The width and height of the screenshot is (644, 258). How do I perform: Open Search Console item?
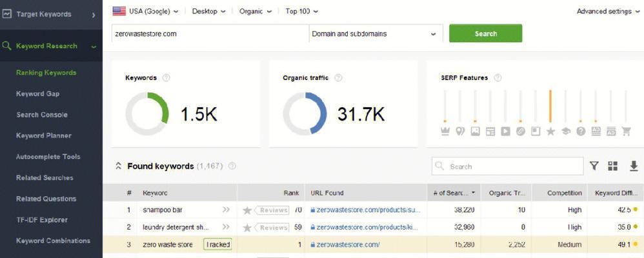[42, 115]
